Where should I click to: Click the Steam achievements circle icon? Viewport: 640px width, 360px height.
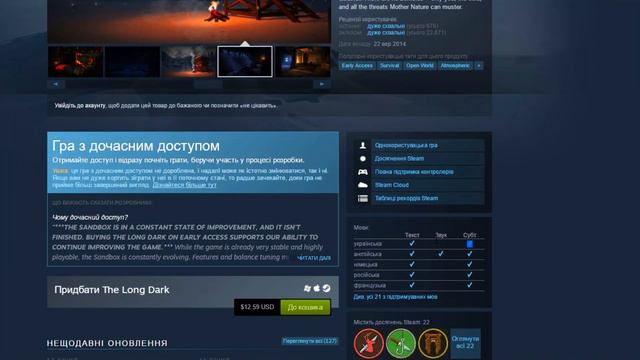click(362, 159)
